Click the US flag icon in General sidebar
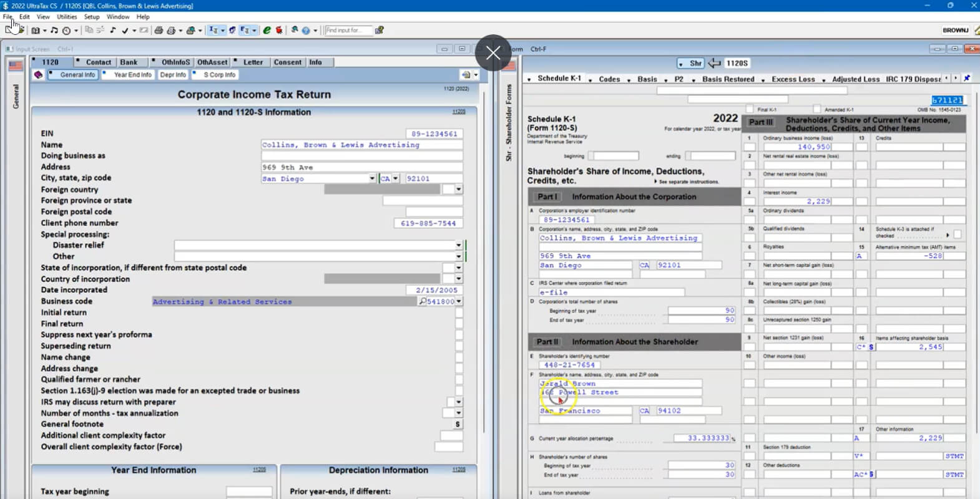This screenshot has height=499, width=980. pyautogui.click(x=16, y=65)
